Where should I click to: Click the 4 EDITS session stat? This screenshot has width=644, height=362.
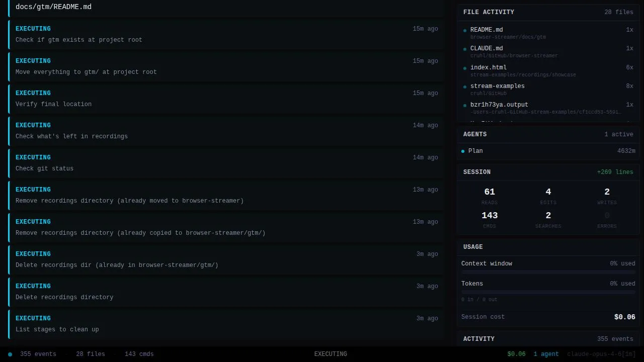tap(548, 196)
